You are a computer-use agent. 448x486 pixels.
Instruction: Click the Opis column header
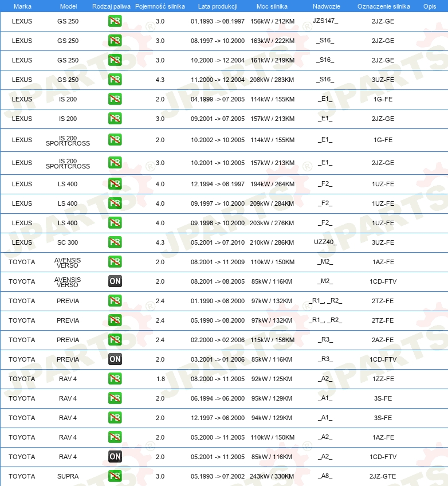click(x=430, y=6)
